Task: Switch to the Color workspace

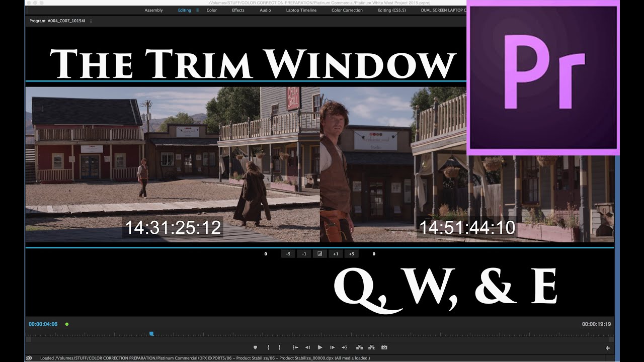Action: (212, 10)
